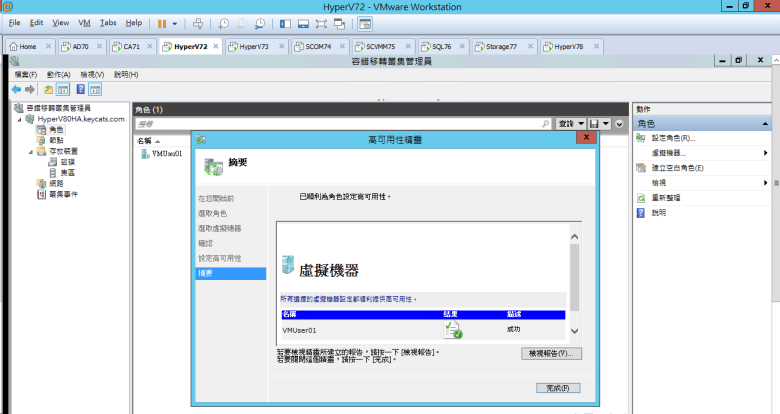
Task: Click the up-one-level folder icon
Action: 48,89
